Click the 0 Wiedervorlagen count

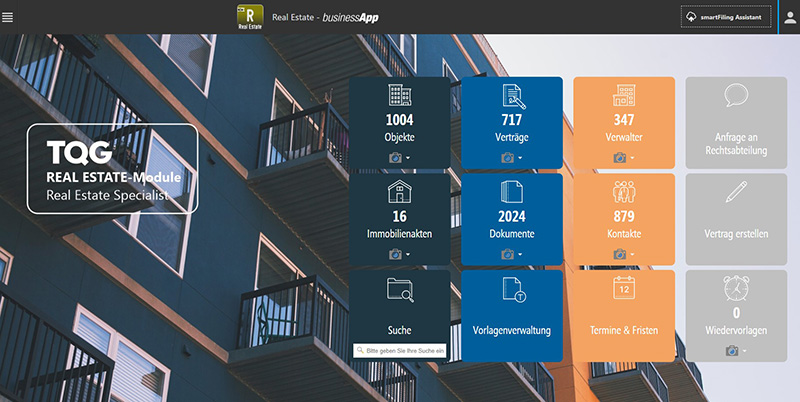736,313
